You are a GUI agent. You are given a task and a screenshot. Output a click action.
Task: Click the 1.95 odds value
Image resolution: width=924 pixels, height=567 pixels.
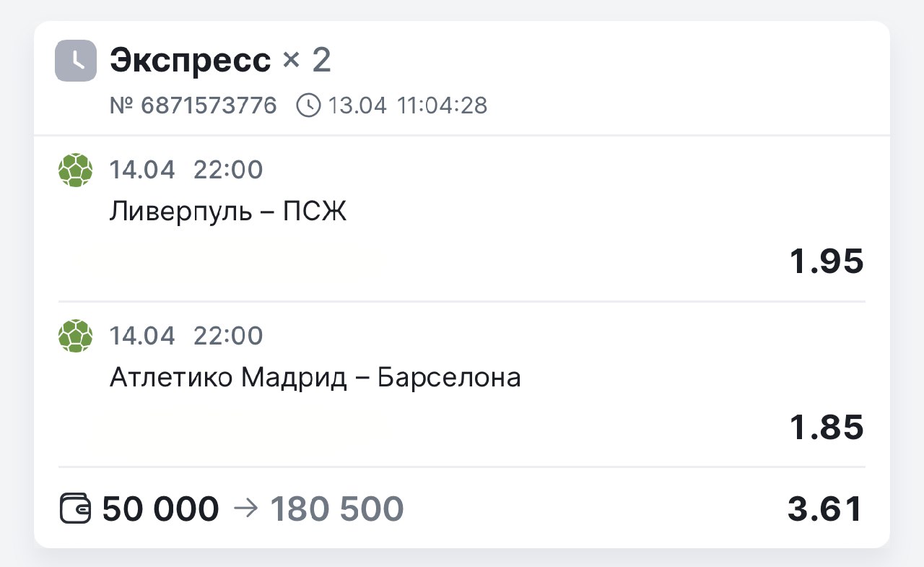(827, 261)
